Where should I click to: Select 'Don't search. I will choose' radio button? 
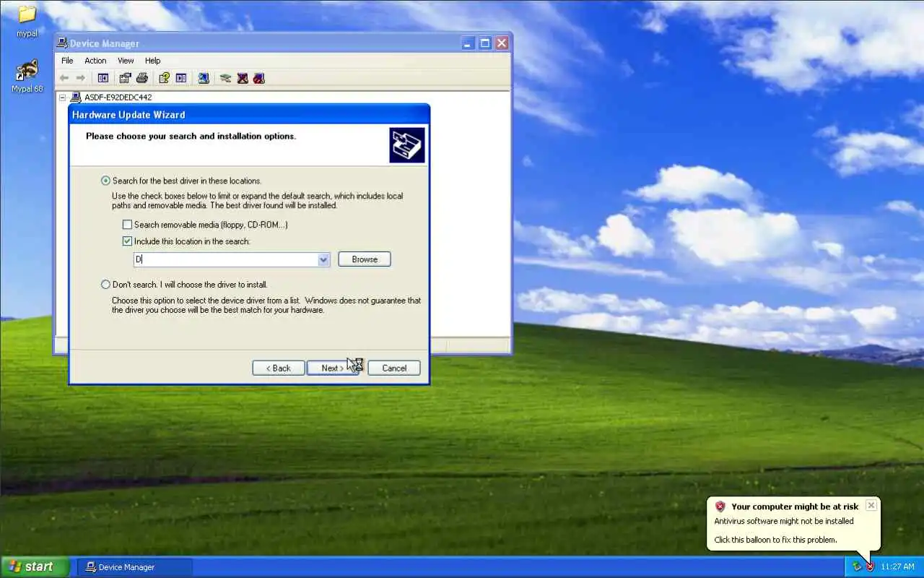pyautogui.click(x=106, y=285)
